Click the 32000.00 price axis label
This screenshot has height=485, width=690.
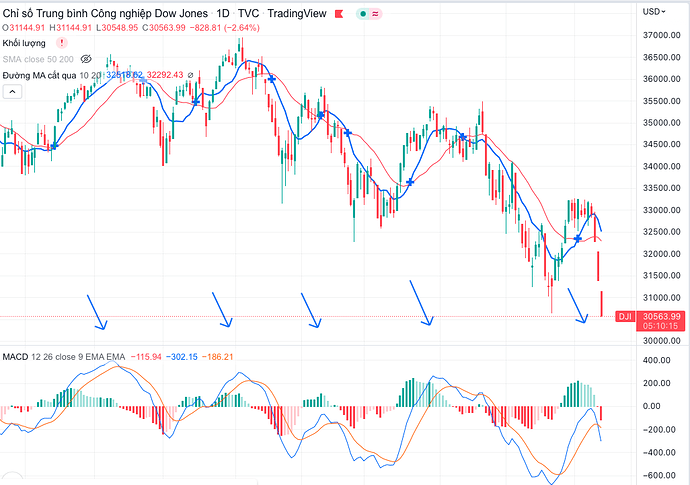click(x=661, y=254)
